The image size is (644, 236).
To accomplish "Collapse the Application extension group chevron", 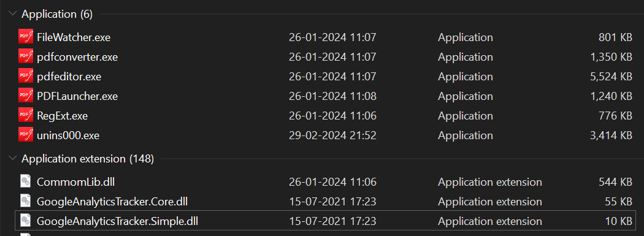I will 12,158.
